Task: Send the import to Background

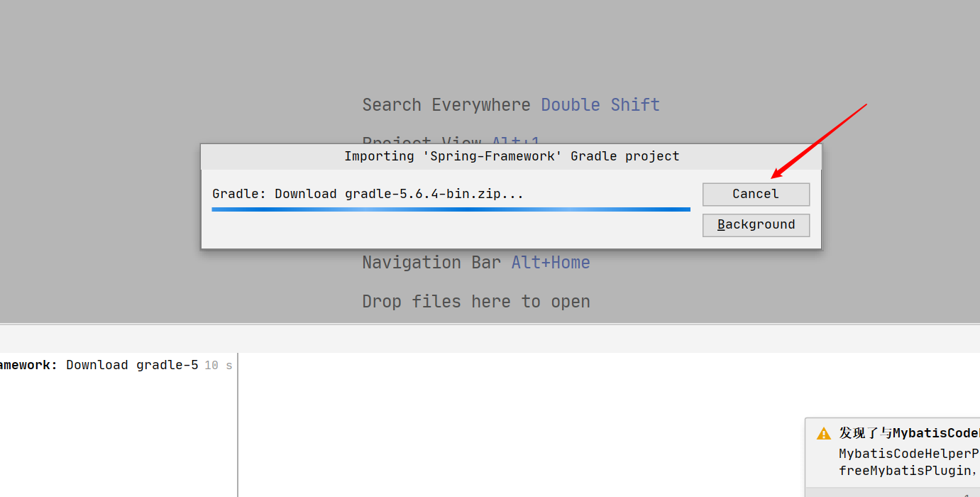Action: (756, 224)
